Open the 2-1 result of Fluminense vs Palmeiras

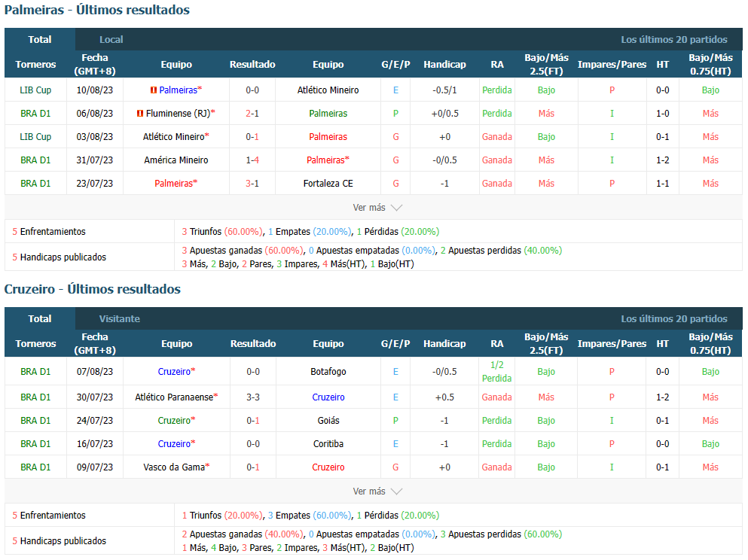point(252,114)
